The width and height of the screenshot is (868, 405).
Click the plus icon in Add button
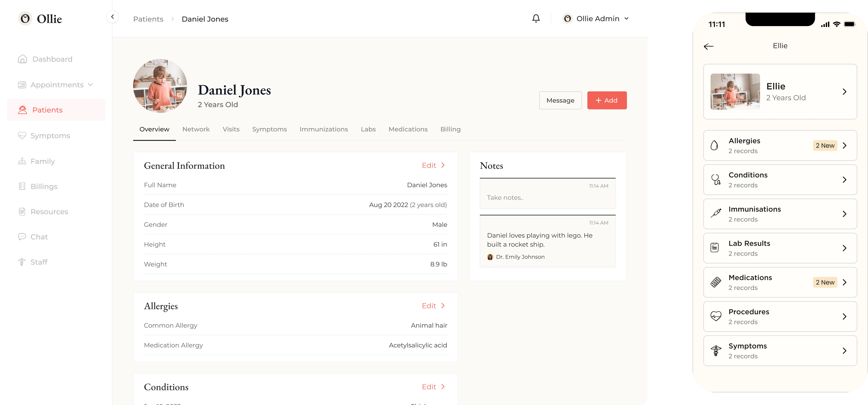[598, 101]
